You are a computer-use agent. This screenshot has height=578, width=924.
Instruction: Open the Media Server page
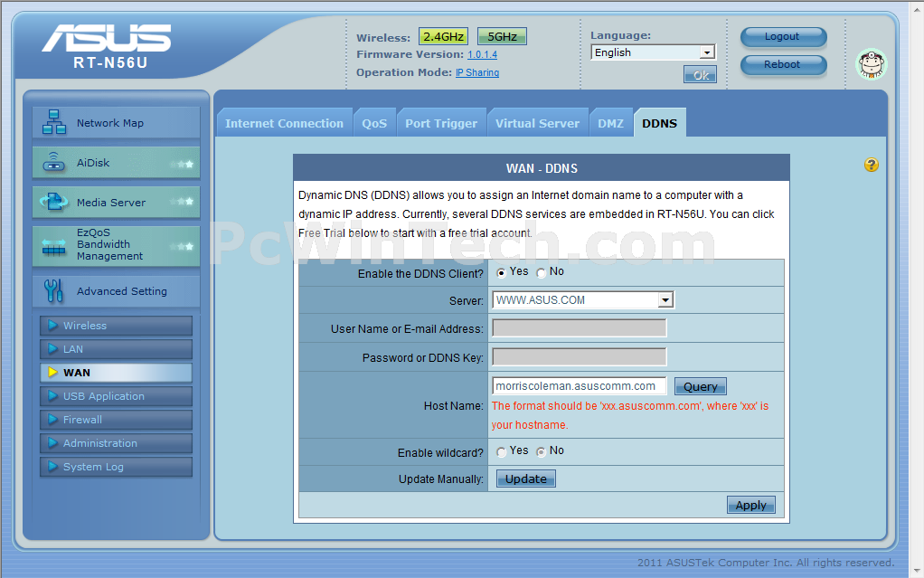click(116, 203)
